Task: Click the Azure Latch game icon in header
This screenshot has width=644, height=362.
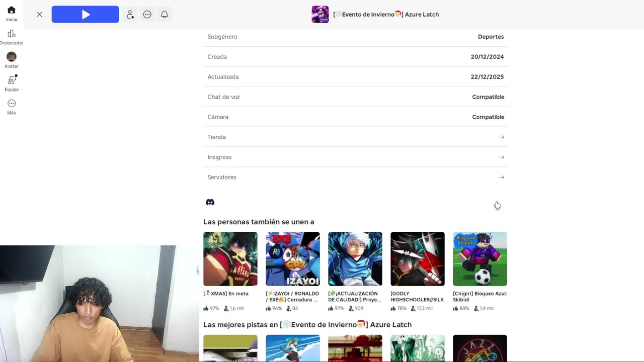Action: click(x=320, y=15)
